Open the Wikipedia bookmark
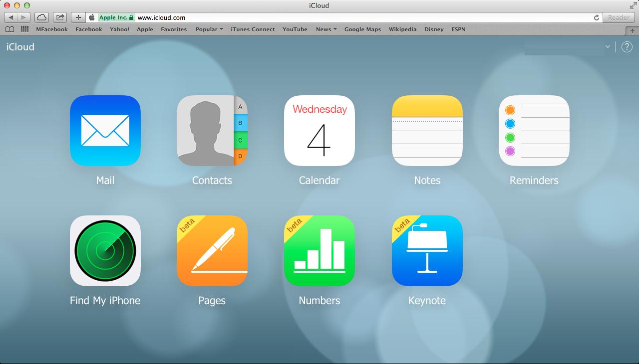Viewport: 639px width, 364px height. point(402,29)
